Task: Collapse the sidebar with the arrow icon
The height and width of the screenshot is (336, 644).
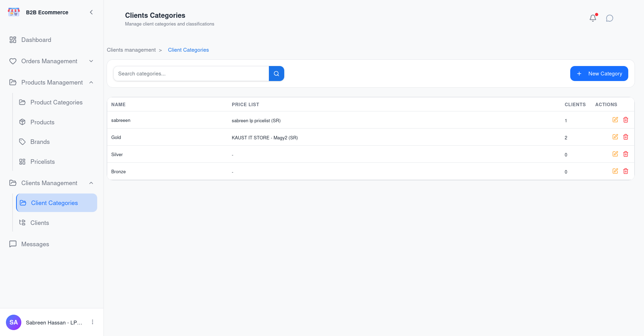Action: pos(91,12)
